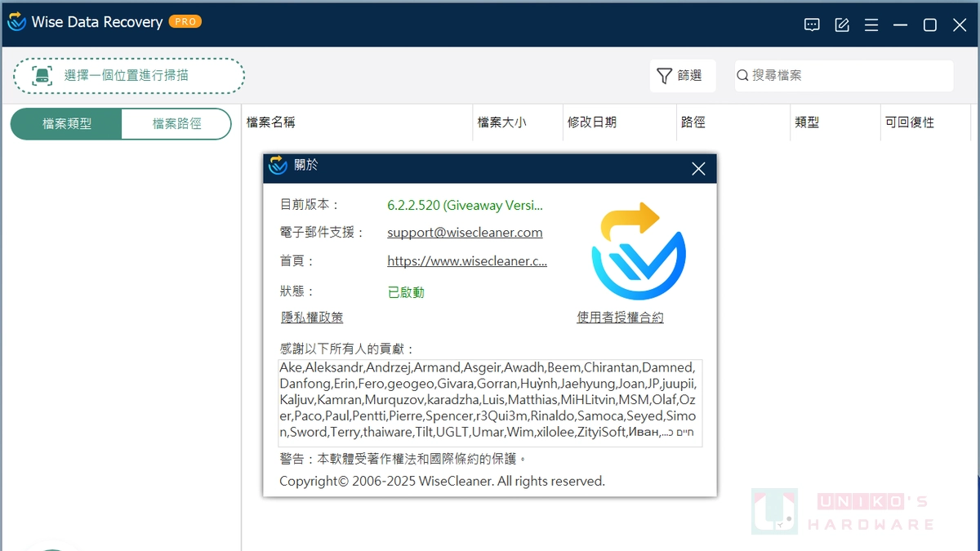Click the search magnifier icon

(742, 75)
